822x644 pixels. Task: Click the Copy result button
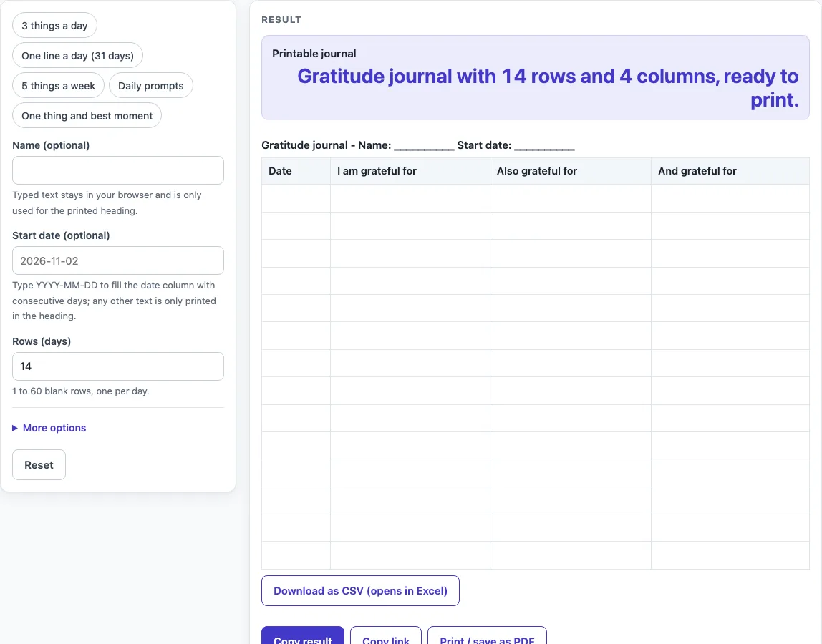click(302, 635)
